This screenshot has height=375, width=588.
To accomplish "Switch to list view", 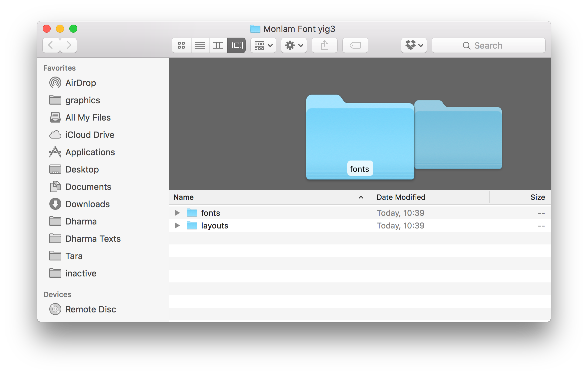I will click(200, 45).
